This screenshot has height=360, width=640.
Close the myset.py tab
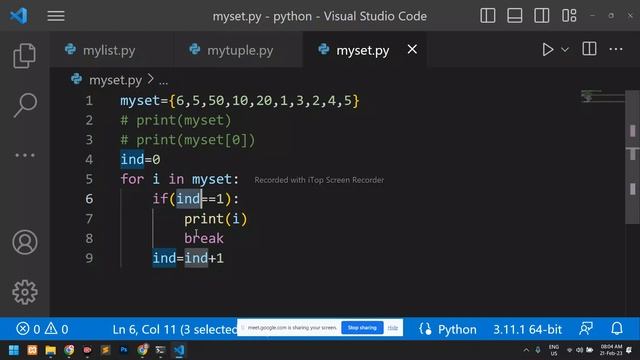[x=412, y=49]
